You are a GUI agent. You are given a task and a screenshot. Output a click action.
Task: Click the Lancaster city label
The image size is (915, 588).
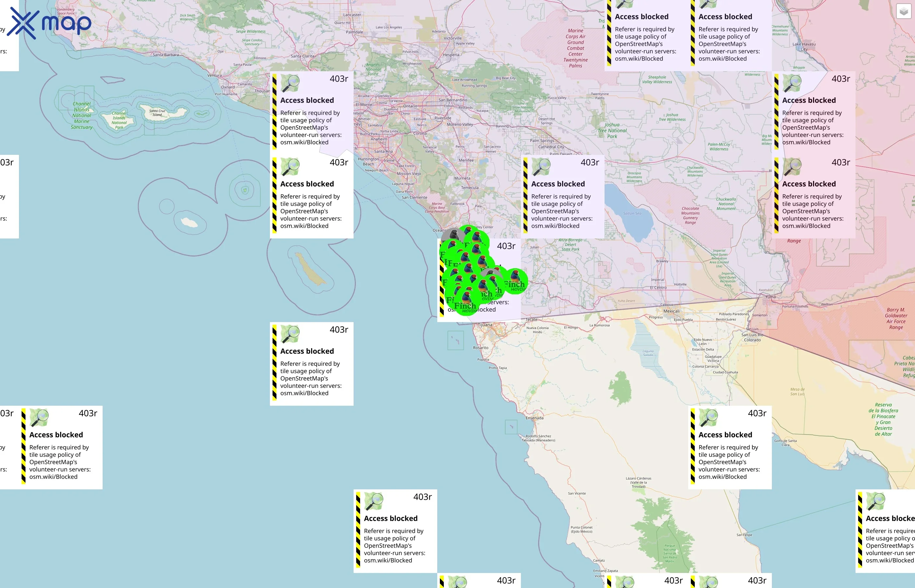click(x=352, y=15)
